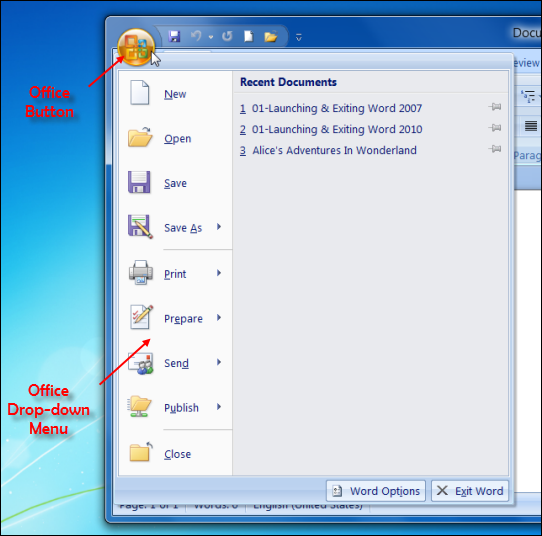Click the checklist pencil Prepare icon

point(141,317)
